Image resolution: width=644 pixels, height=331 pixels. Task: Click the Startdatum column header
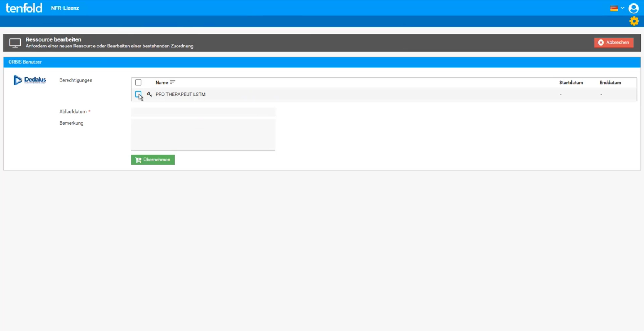[x=571, y=83]
